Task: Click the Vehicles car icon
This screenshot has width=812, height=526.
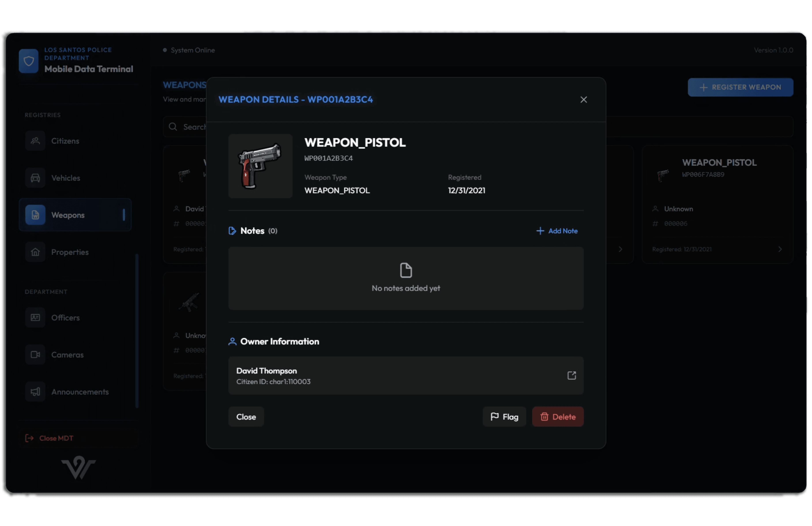Action: click(35, 178)
